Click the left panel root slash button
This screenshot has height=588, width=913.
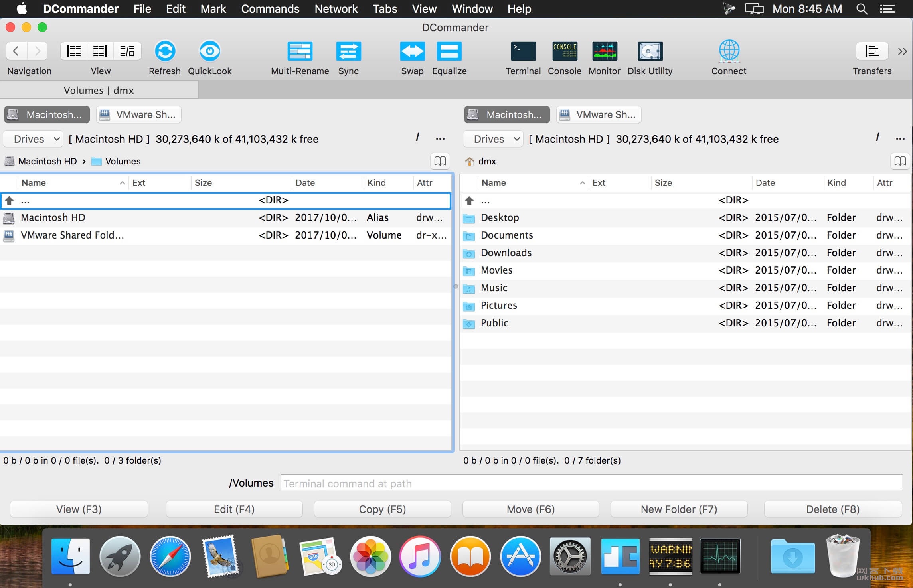(417, 138)
